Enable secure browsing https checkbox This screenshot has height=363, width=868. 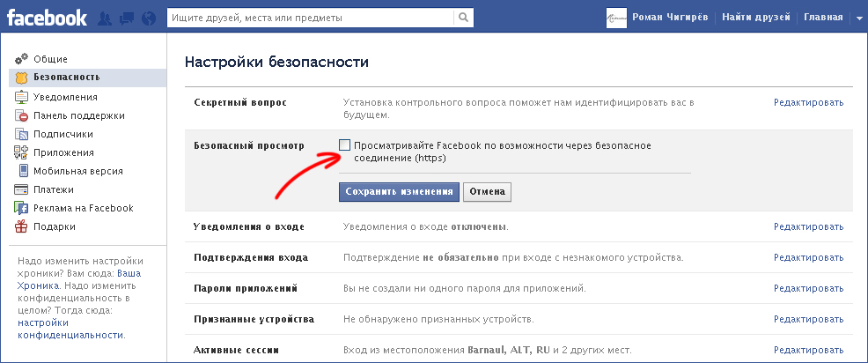pyautogui.click(x=345, y=145)
